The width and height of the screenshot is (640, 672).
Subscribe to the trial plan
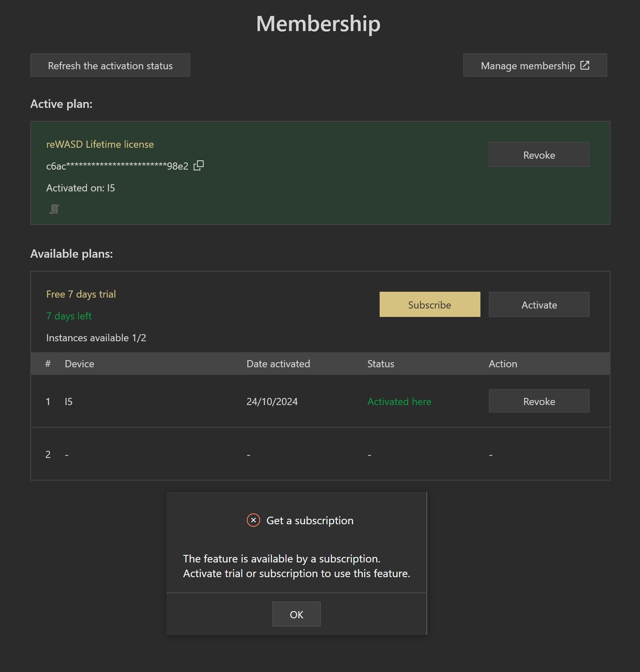(430, 305)
